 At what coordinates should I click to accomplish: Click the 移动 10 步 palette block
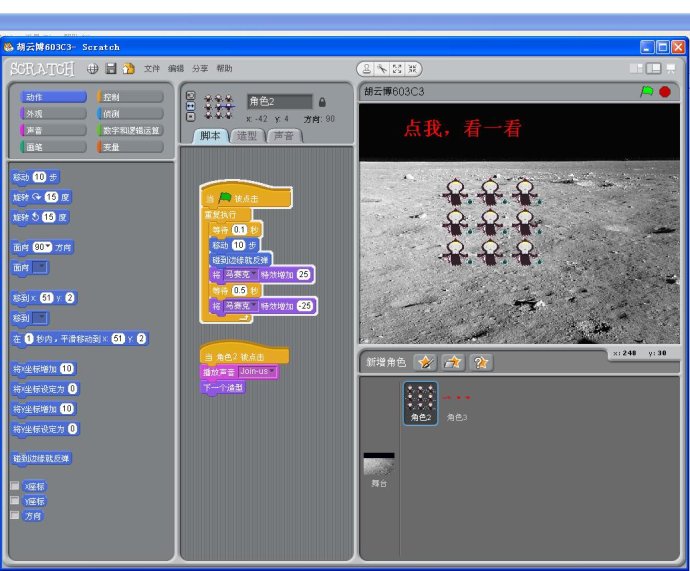35,177
